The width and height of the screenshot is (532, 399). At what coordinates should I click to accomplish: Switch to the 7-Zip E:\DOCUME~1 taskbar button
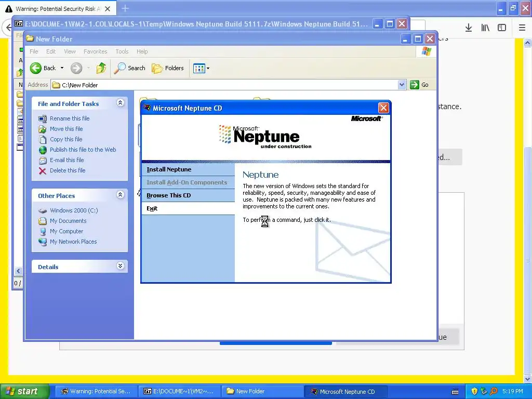click(179, 391)
